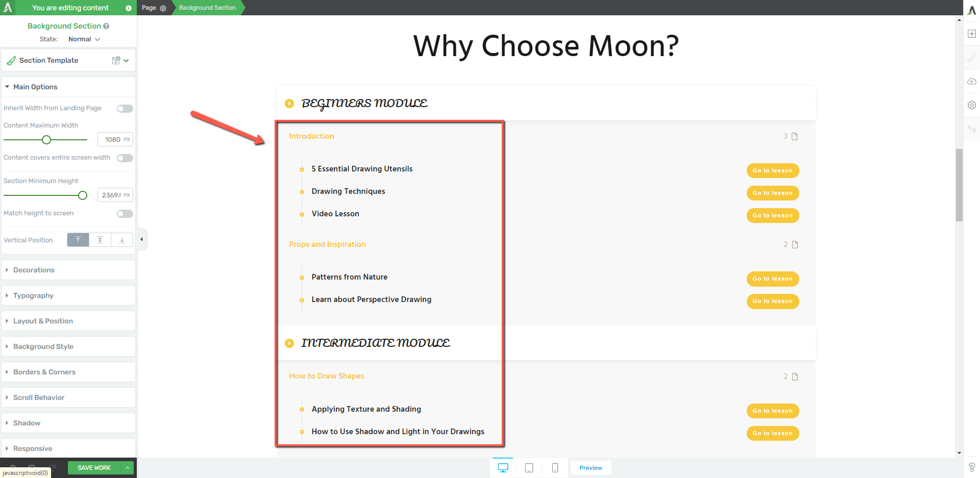
Task: Open the settings gear in right sidebar
Action: tap(972, 105)
